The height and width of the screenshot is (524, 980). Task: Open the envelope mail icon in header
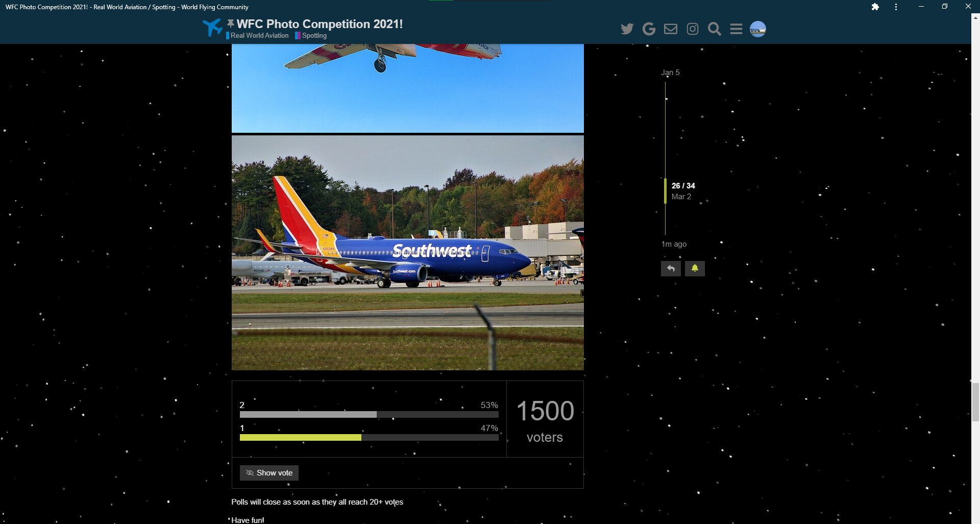pos(671,29)
